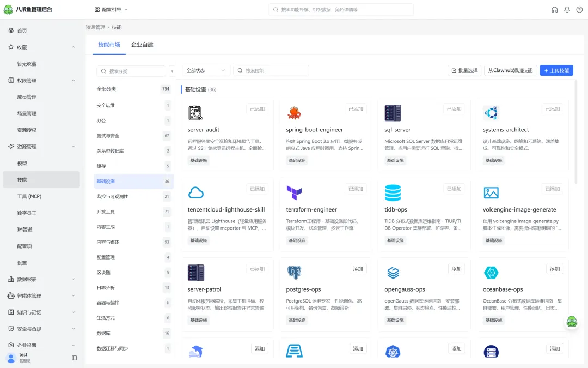Select the 内容与媒体 category
588x368 pixels.
click(x=133, y=242)
